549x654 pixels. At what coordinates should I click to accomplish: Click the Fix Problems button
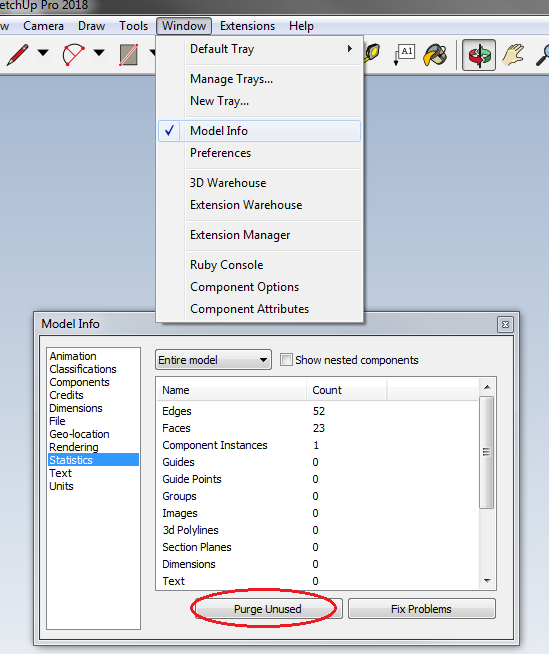pos(422,609)
